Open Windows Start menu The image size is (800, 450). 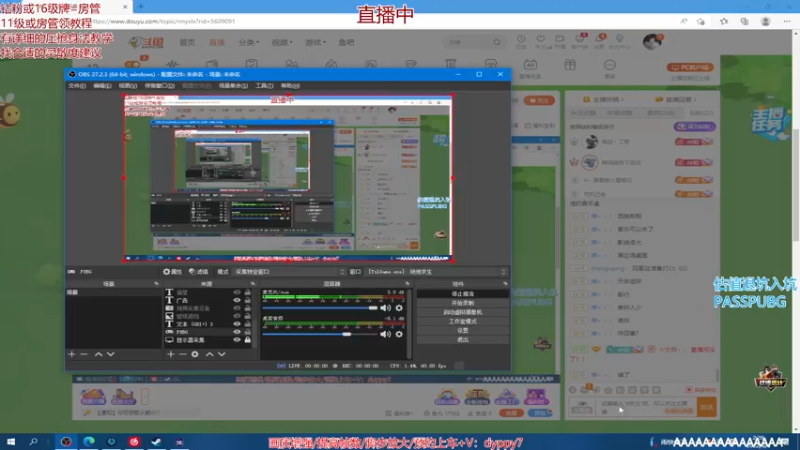(x=11, y=442)
